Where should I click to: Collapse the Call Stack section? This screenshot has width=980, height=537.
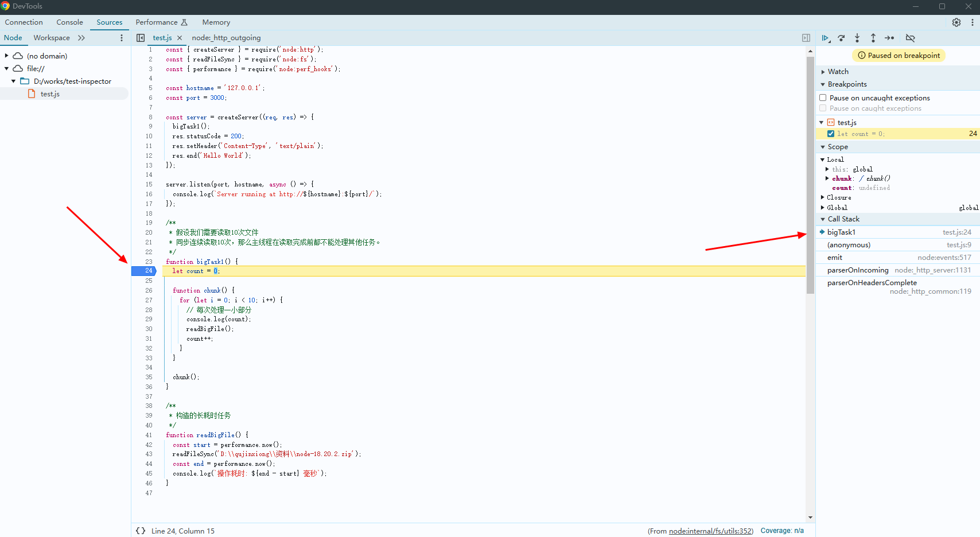click(x=823, y=219)
